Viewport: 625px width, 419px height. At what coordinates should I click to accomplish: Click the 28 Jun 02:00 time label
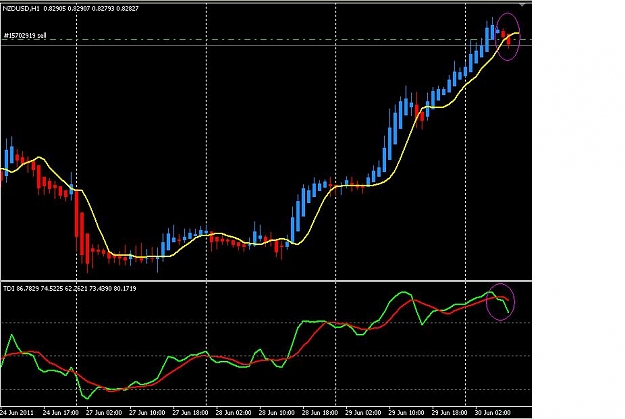pyautogui.click(x=233, y=412)
